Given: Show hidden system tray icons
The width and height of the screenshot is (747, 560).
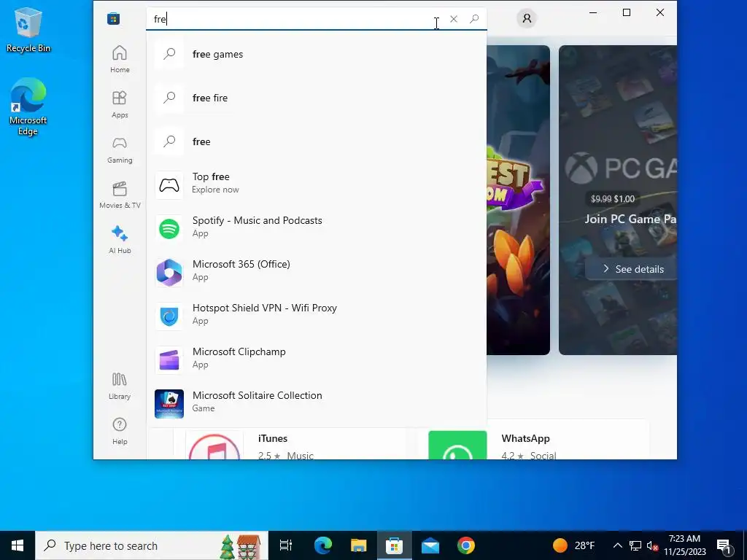Looking at the screenshot, I should (617, 545).
